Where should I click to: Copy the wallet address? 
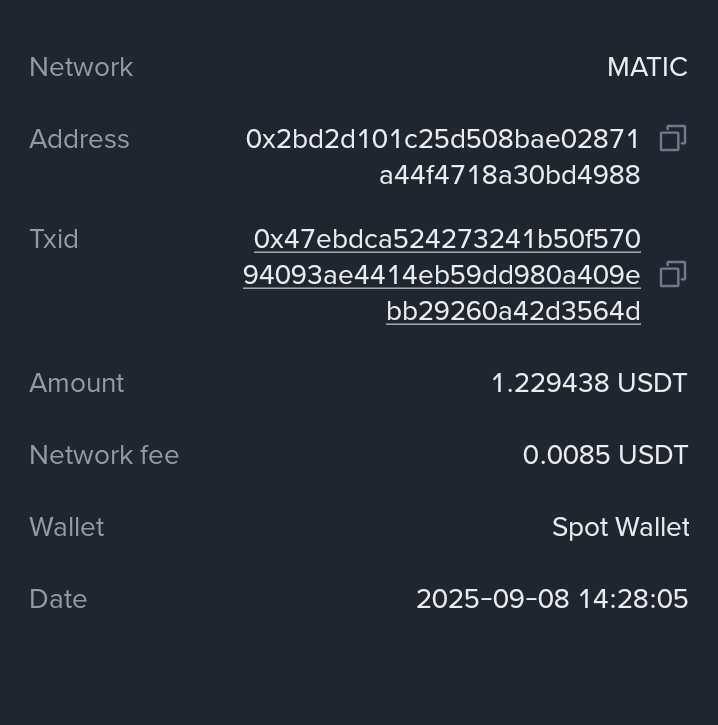[x=672, y=139]
